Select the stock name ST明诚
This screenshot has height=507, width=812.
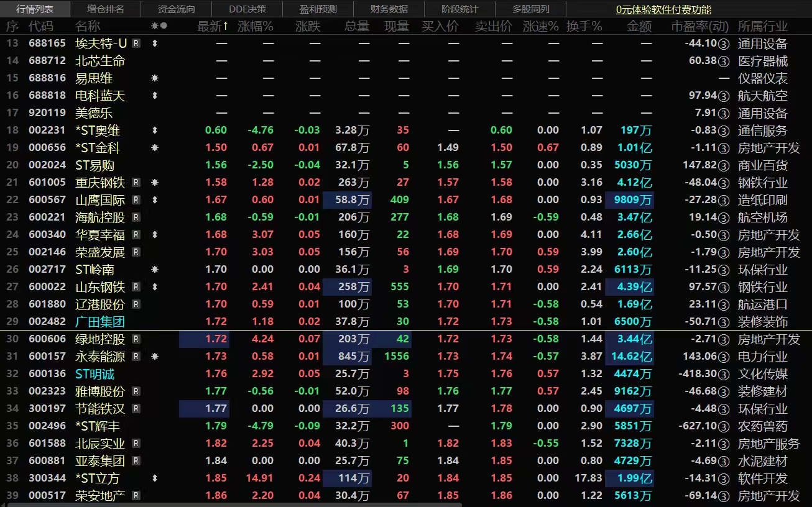pyautogui.click(x=95, y=374)
